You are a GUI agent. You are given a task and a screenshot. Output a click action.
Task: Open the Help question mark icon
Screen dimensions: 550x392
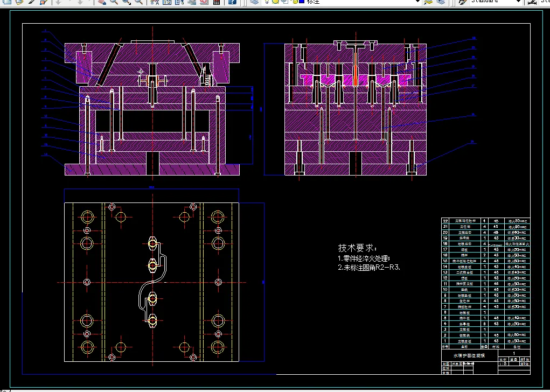pos(232,2)
